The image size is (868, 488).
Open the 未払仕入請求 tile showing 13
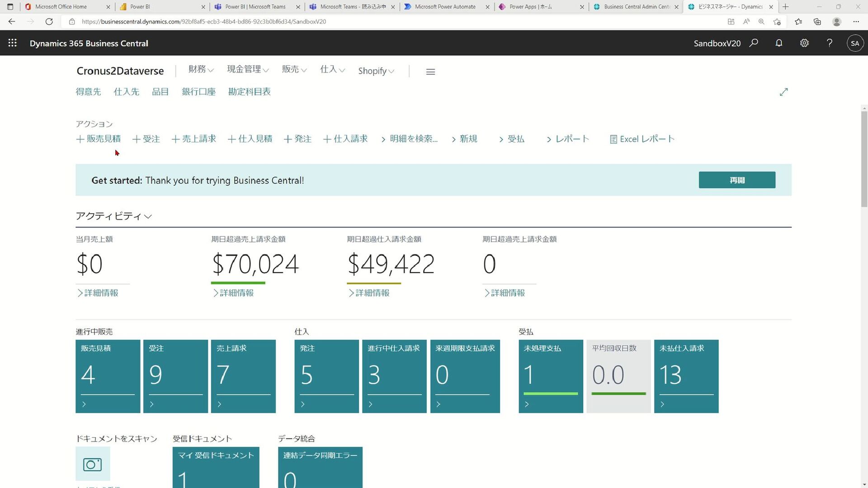686,376
